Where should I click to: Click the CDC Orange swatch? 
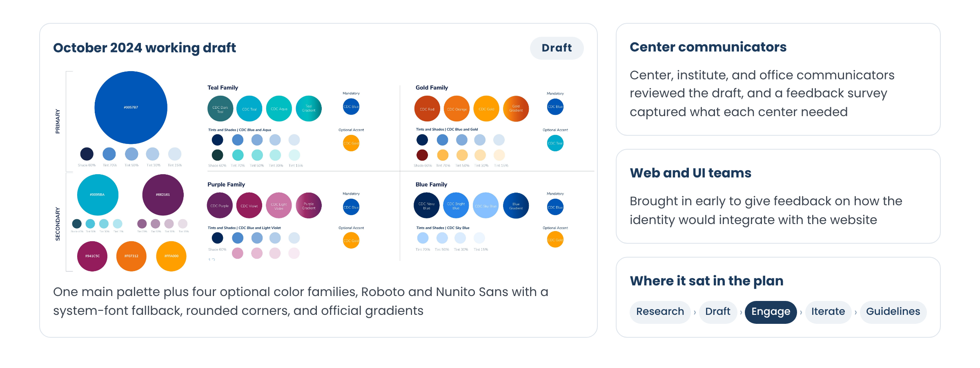pos(457,109)
